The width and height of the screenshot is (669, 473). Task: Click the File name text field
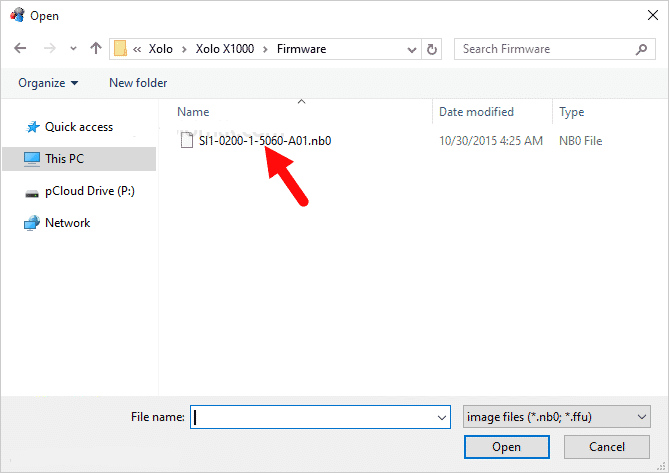pos(312,417)
